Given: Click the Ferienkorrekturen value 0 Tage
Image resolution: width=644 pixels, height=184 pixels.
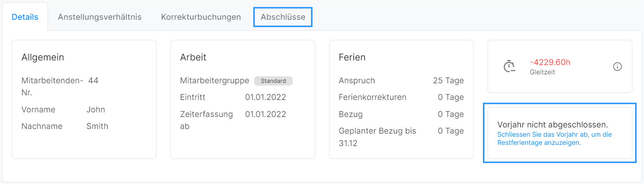Looking at the screenshot, I should pos(450,97).
